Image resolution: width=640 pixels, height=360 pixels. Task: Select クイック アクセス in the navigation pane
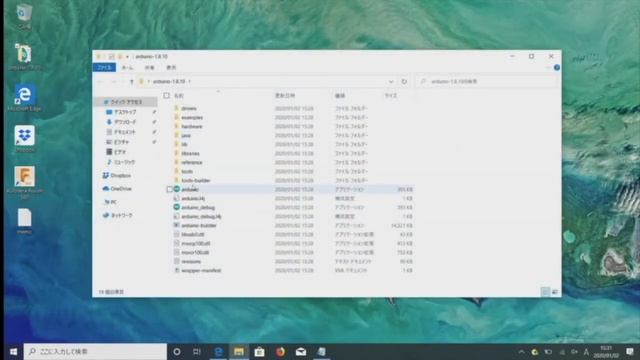coord(126,102)
